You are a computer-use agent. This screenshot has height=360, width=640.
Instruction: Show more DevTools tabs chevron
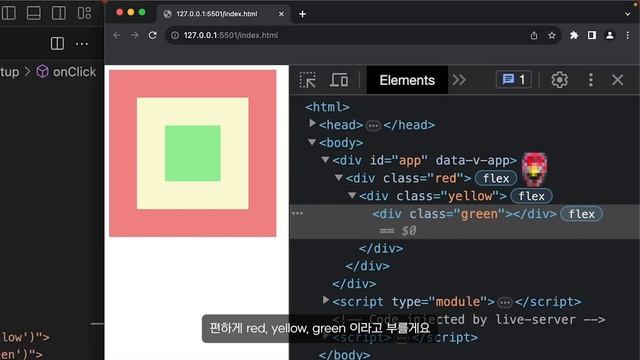(x=459, y=80)
